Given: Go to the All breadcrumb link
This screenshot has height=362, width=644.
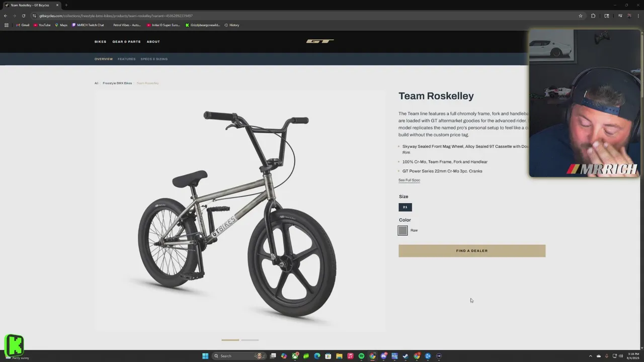Looking at the screenshot, I should 96,83.
